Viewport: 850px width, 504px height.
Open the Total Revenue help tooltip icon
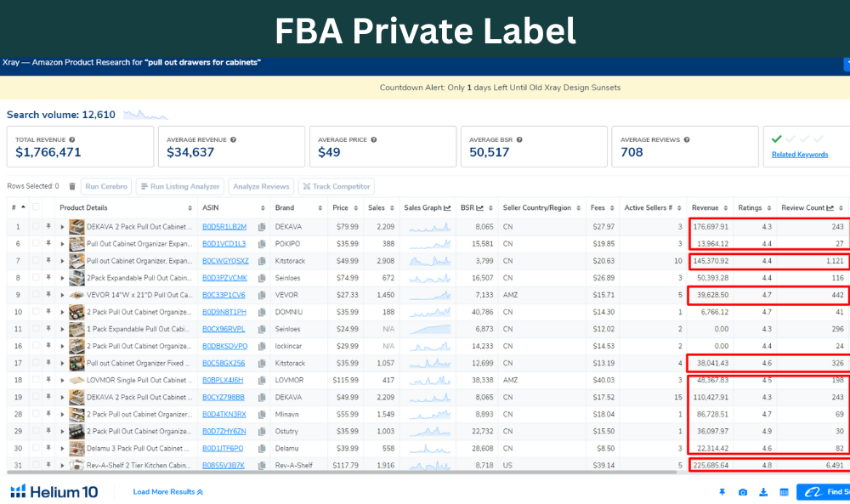point(72,140)
